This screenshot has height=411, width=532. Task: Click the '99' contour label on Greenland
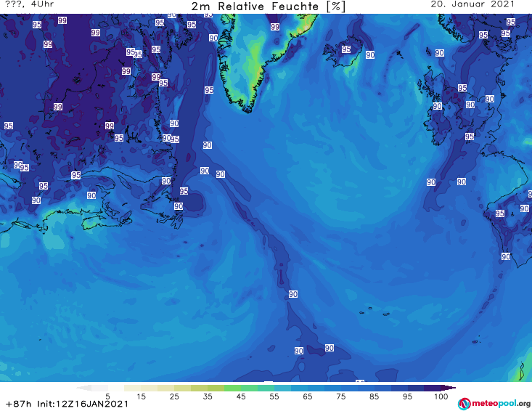pos(275,27)
